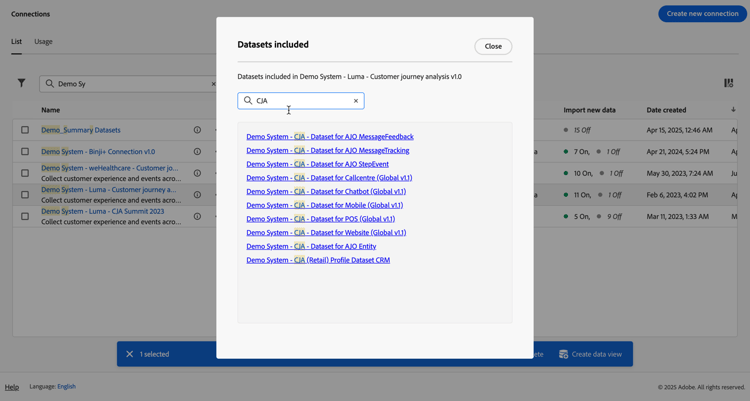
Task: Open Dataset for AJO Entity link
Action: [x=311, y=246]
